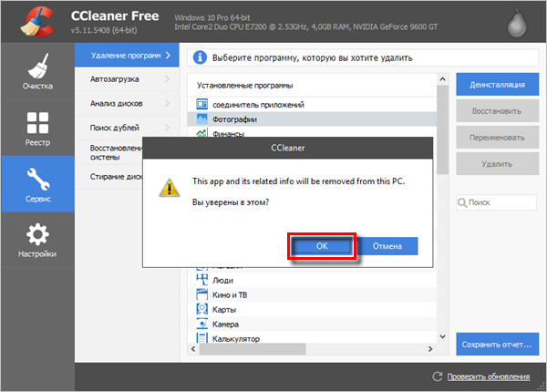Follow the Проверить обновления link

[x=489, y=377]
